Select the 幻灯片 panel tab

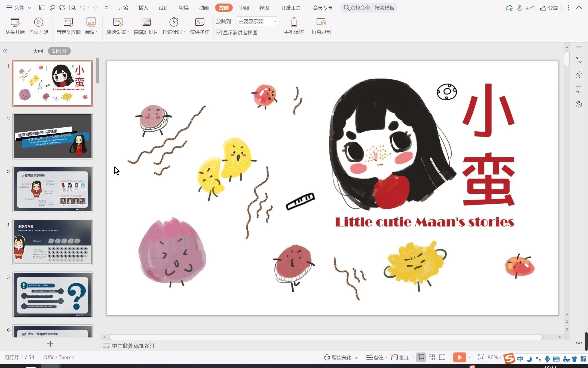click(59, 51)
